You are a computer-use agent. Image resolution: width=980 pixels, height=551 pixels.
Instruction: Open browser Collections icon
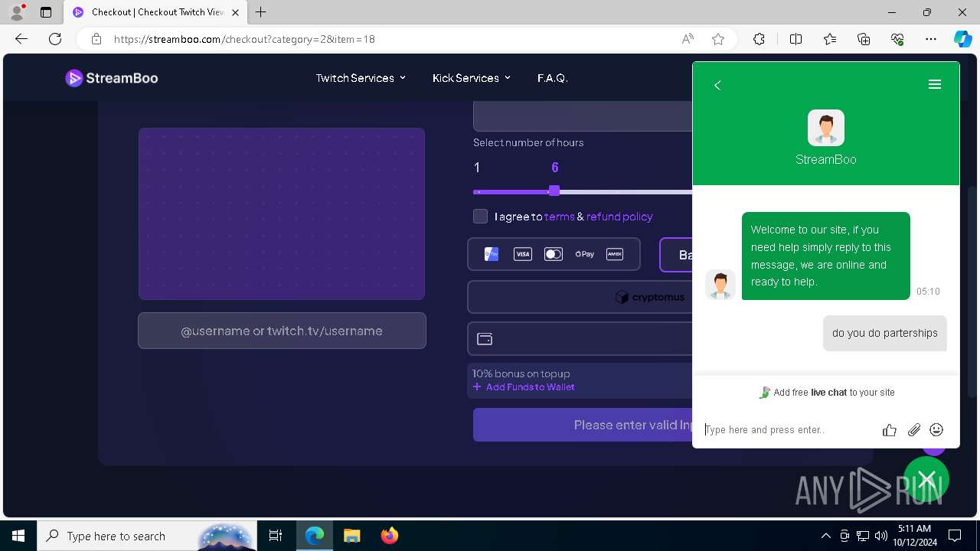point(864,39)
